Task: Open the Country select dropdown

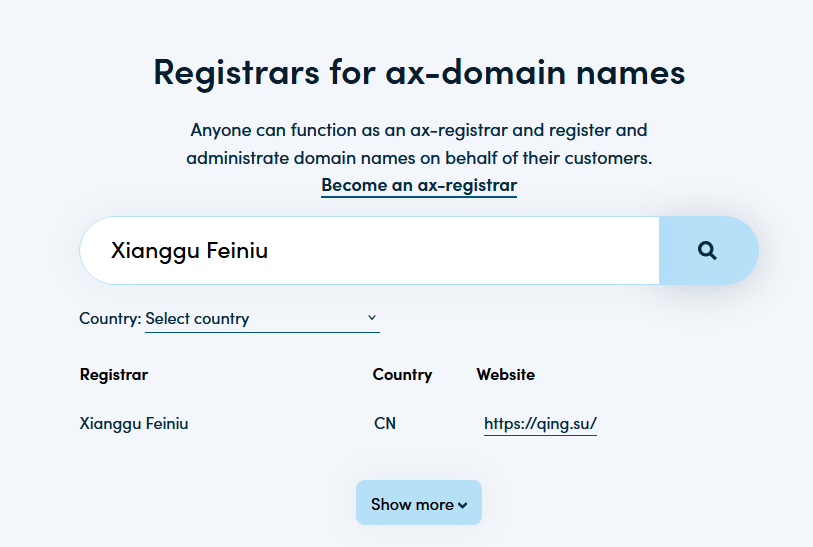Action: pos(262,319)
